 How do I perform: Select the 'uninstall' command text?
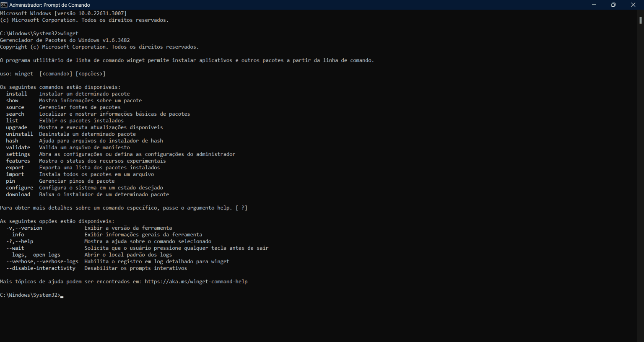[19, 134]
